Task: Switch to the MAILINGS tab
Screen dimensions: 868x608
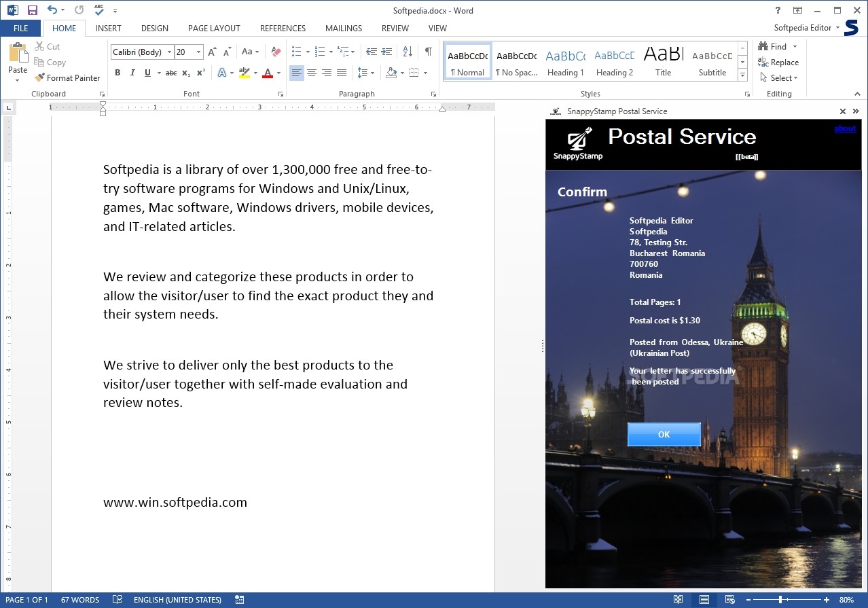Action: [x=344, y=29]
